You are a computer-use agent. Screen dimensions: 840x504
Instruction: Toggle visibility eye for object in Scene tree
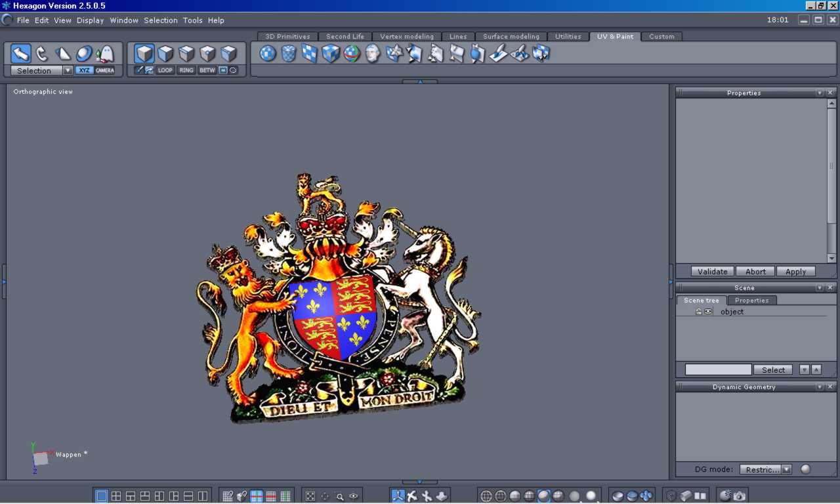[708, 312]
